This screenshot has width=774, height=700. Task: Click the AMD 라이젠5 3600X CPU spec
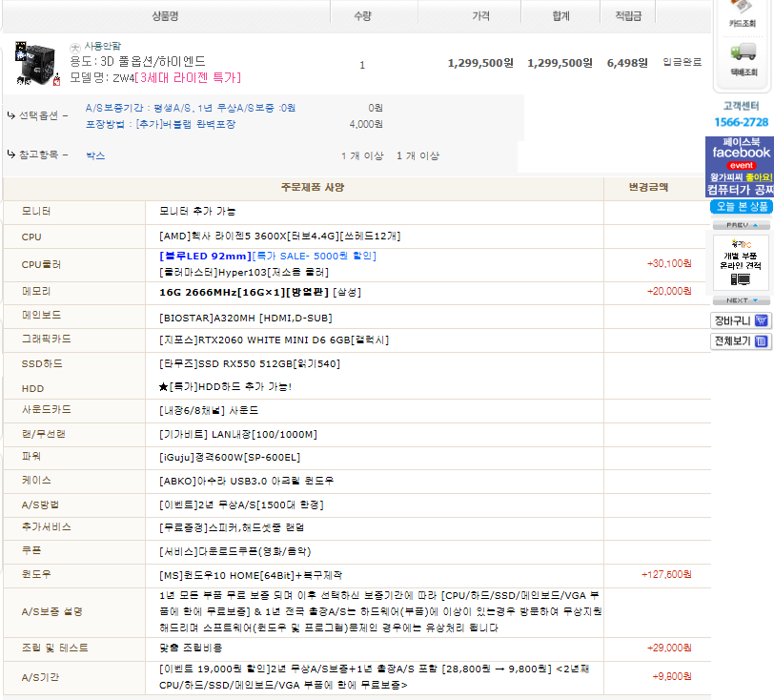[280, 237]
